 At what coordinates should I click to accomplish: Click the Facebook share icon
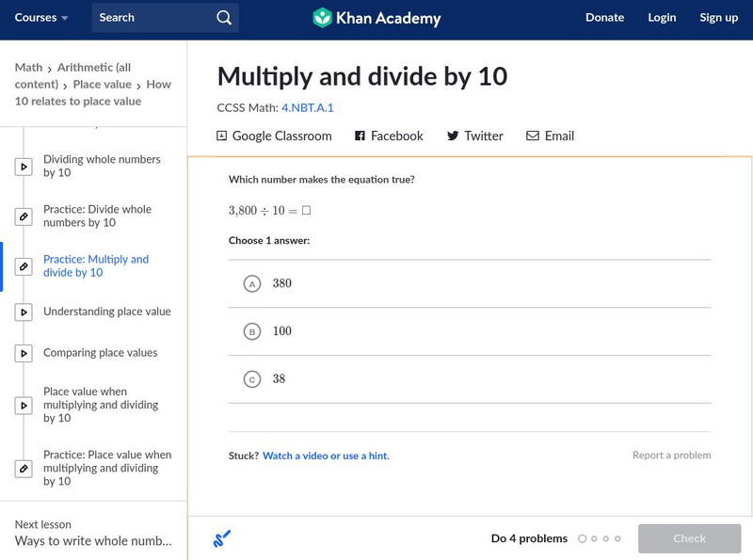[x=360, y=136]
